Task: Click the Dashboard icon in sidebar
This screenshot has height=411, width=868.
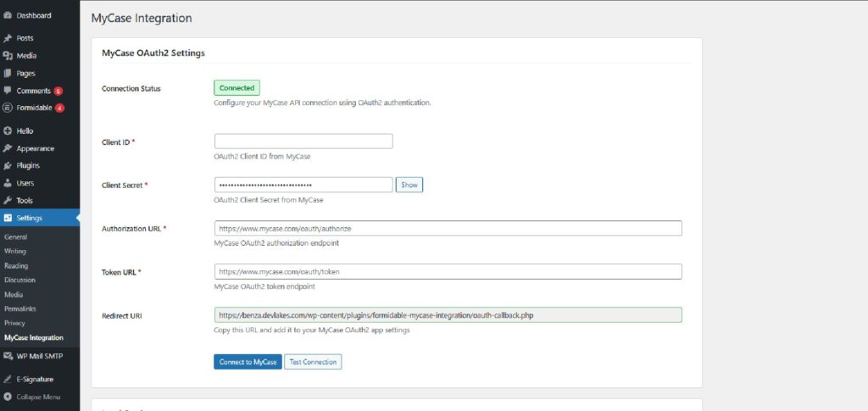Action: 8,15
